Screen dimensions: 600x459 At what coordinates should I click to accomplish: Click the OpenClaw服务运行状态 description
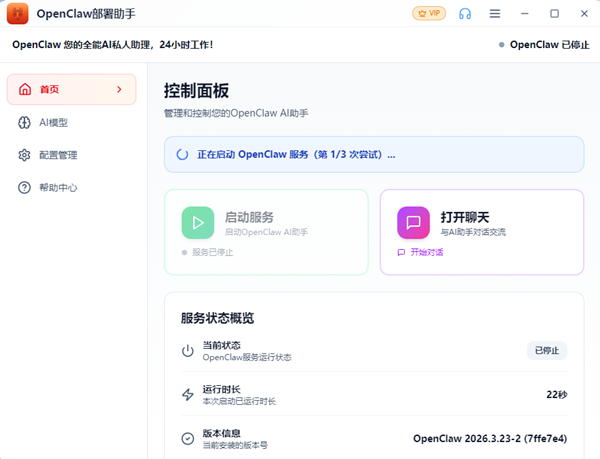[x=247, y=357]
